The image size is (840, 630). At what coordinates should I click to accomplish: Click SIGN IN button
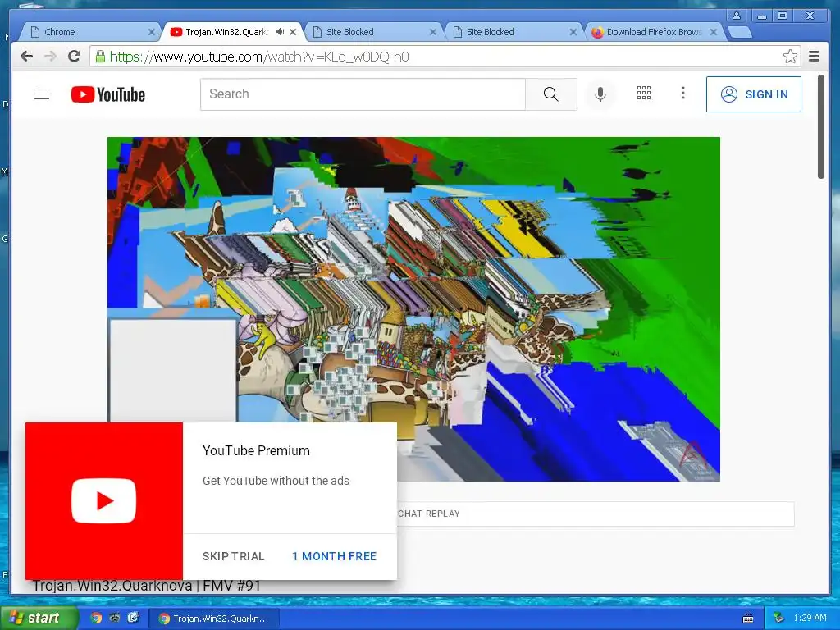[754, 94]
